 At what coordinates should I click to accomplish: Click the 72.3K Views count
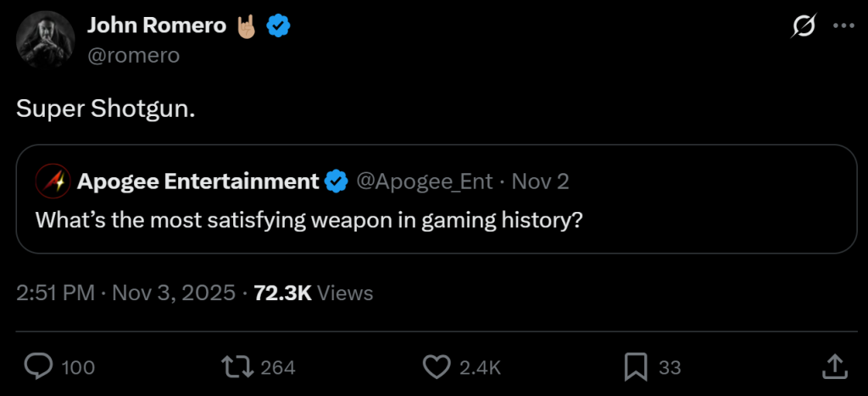(314, 293)
